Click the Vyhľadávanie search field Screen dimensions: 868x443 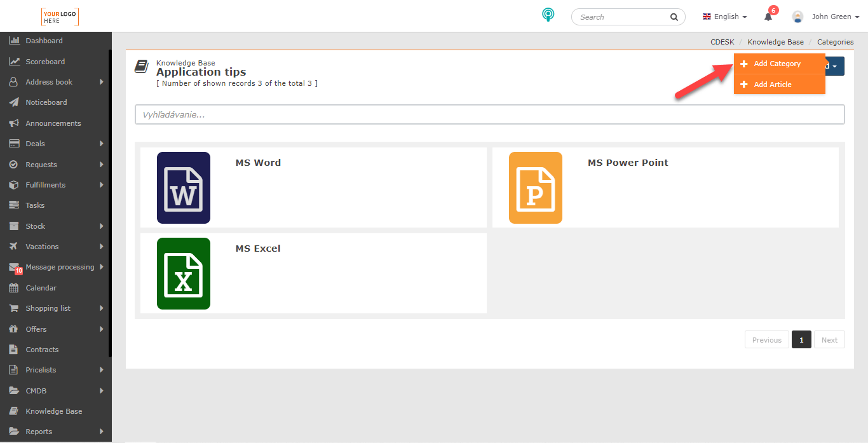(x=490, y=115)
